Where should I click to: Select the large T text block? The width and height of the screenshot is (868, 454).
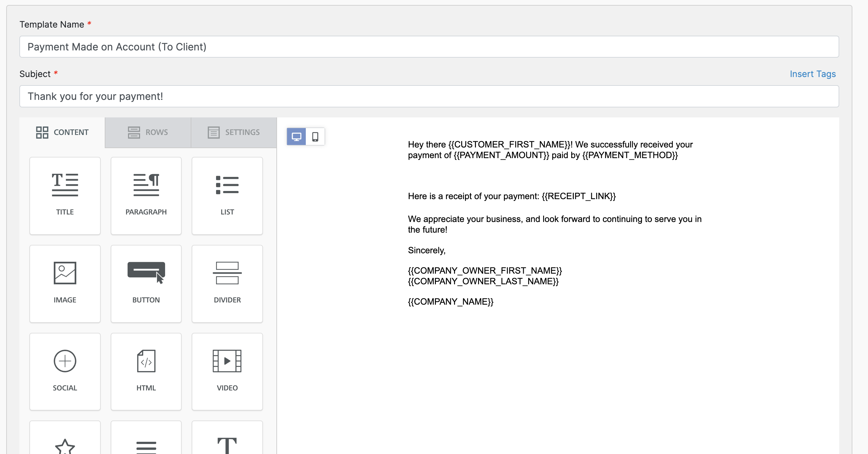(227, 442)
